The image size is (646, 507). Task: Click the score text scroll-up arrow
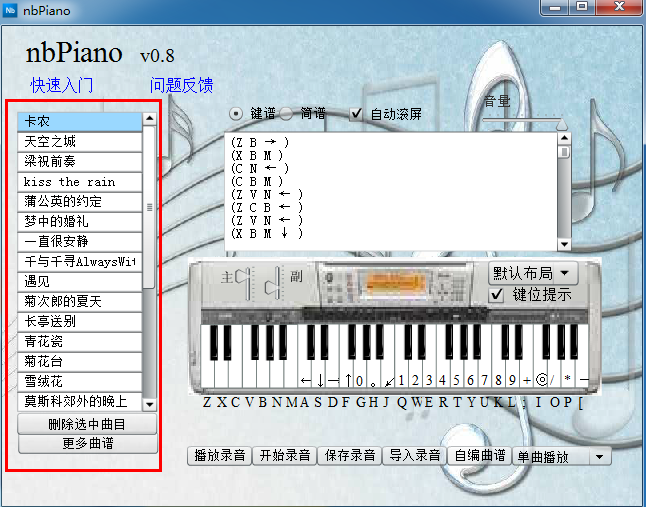pyautogui.click(x=564, y=138)
